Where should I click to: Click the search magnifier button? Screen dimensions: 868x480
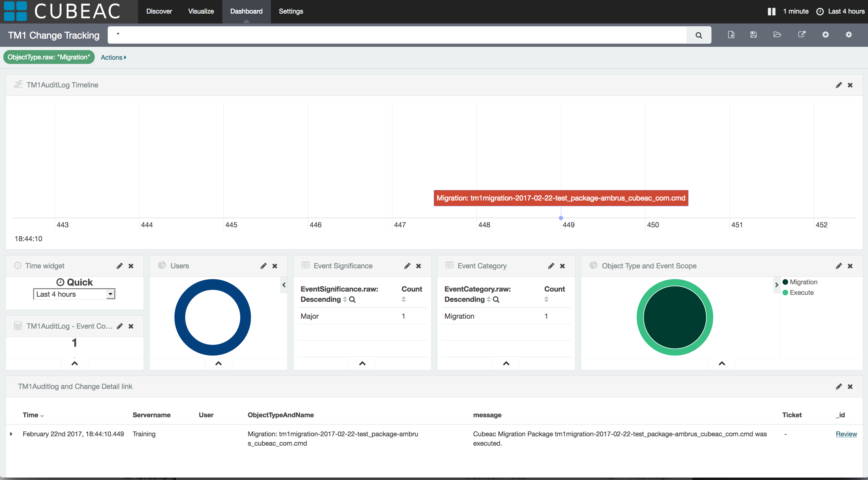(x=699, y=35)
